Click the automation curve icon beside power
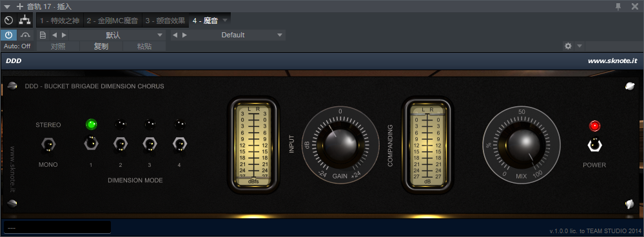The image size is (644, 237). 26,35
